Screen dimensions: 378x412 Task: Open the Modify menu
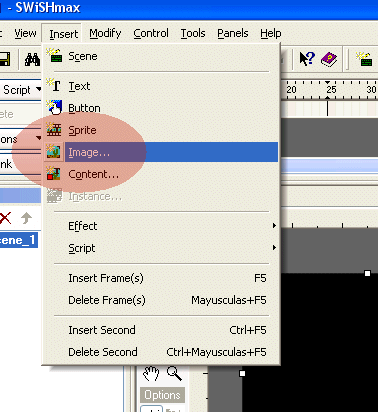(x=105, y=33)
